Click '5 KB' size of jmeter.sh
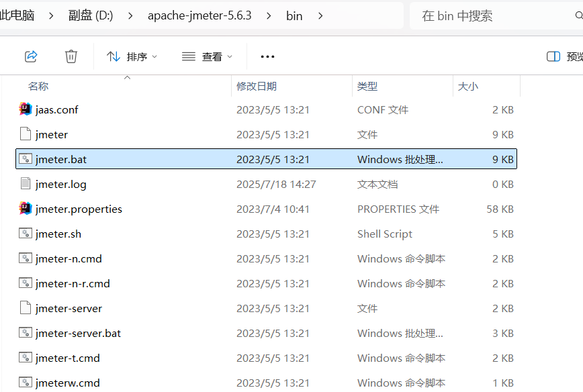 pyautogui.click(x=503, y=234)
